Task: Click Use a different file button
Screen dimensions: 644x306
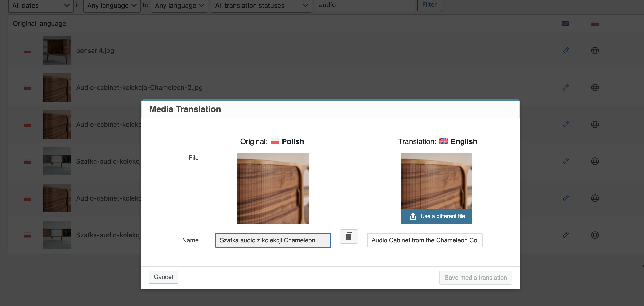Action: 436,216
